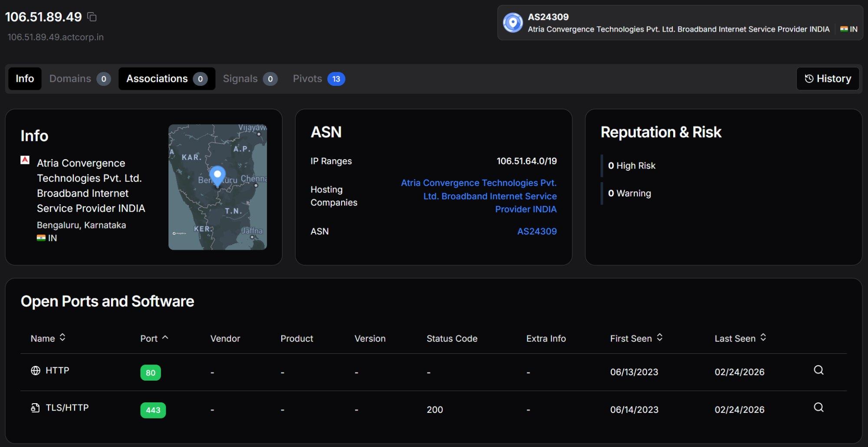
Task: Click the green port 443 badge
Action: point(153,410)
